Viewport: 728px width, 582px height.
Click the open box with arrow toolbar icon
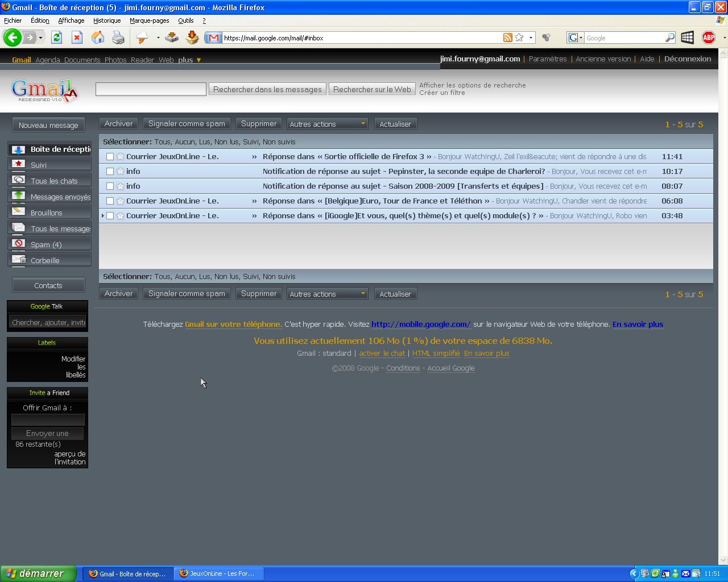click(x=192, y=38)
